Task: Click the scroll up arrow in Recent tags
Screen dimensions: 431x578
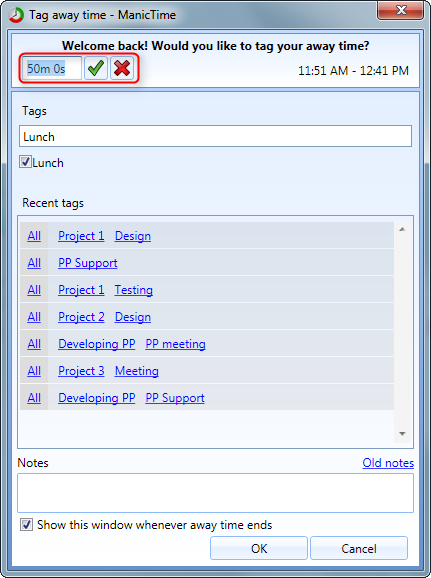Action: pos(402,229)
